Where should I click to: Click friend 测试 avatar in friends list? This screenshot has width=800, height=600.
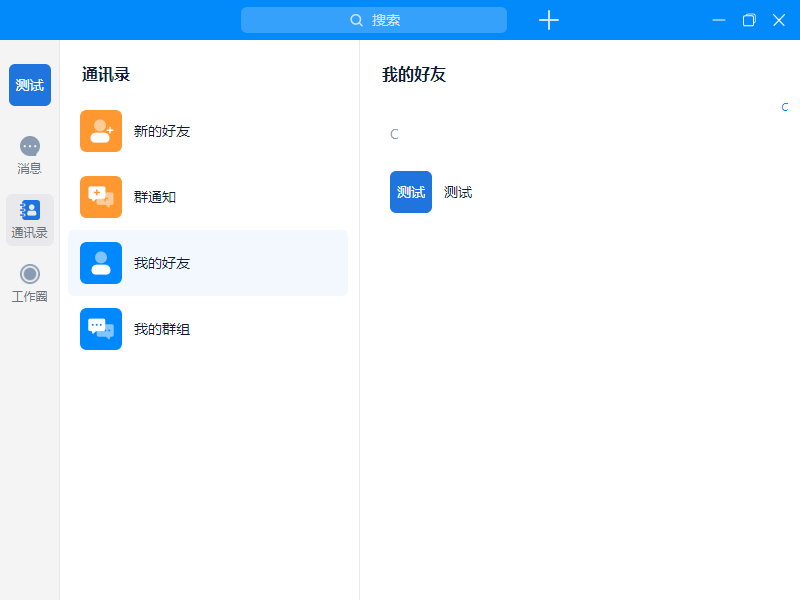pos(411,192)
